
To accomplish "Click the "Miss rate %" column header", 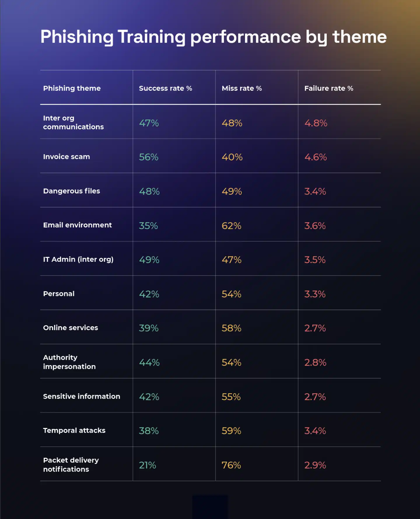I will click(242, 88).
